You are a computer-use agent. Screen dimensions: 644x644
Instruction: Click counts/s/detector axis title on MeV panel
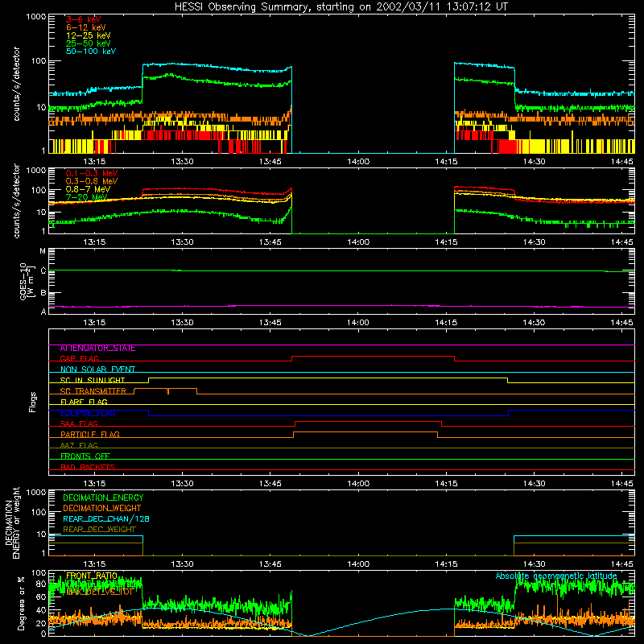[16, 200]
